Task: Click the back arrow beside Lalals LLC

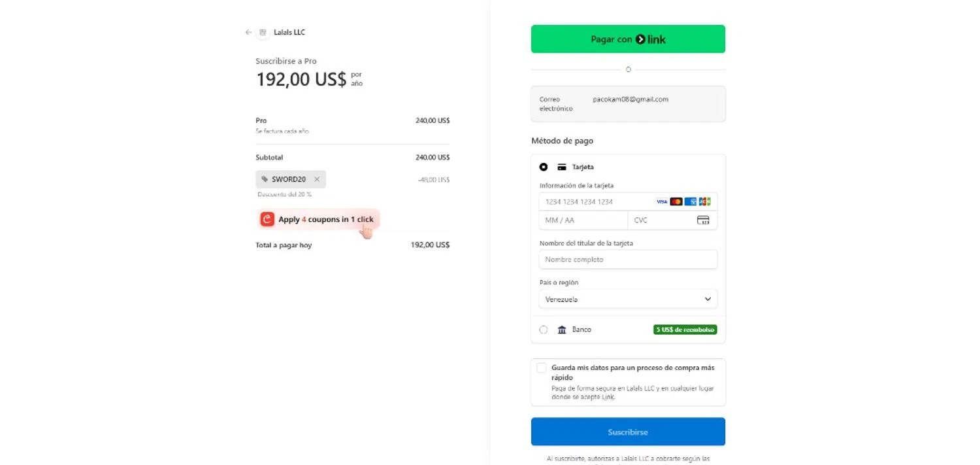Action: [248, 32]
